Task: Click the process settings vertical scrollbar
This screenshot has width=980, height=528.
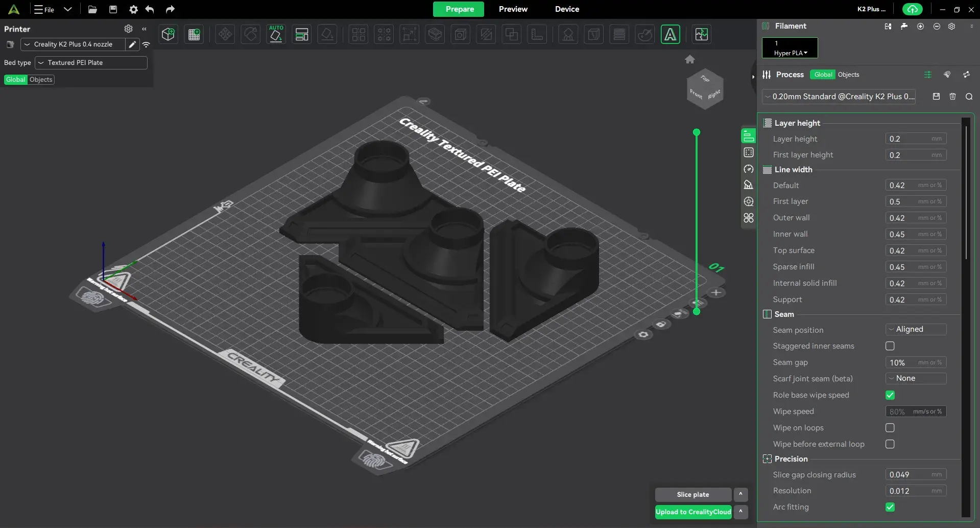Action: point(966,192)
